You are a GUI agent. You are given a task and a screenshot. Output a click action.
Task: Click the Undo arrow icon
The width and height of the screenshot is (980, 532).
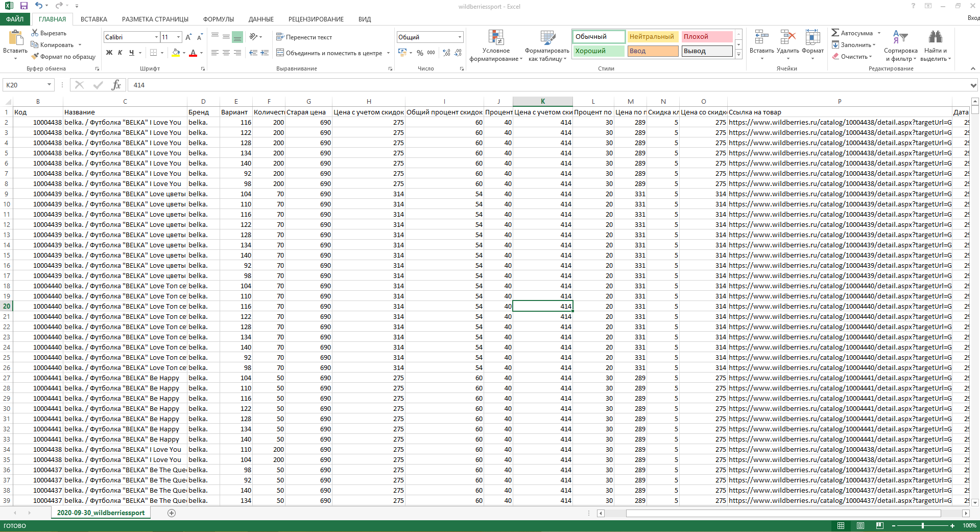[x=39, y=6]
